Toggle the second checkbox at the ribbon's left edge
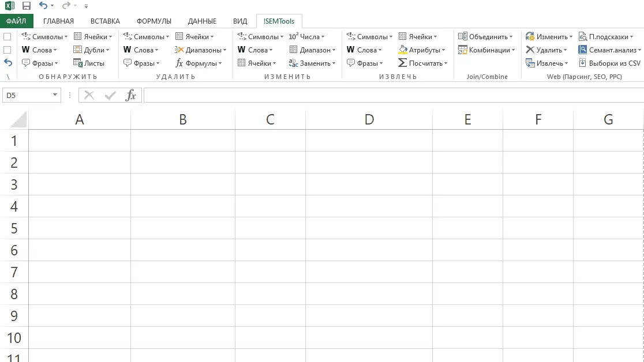644x362 pixels. (8, 50)
